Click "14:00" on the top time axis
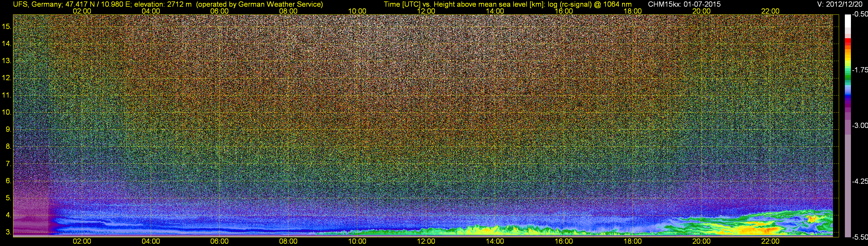868x246 pixels. coord(495,11)
